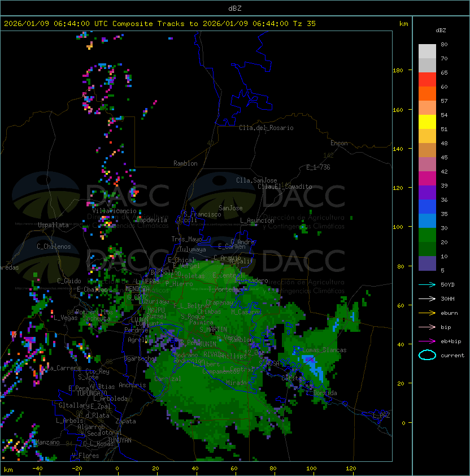Click the 39 dBZ purple swatch
470x476 pixels.
click(x=427, y=192)
